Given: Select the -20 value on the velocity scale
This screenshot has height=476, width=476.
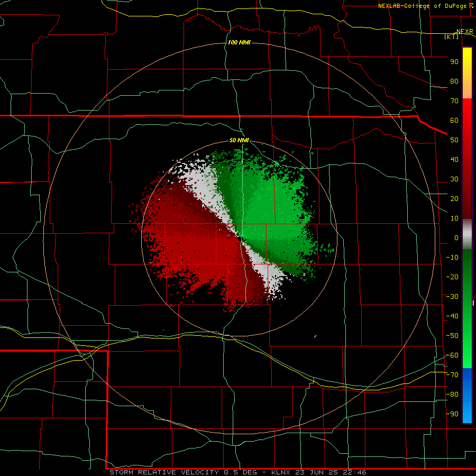Looking at the screenshot, I should point(452,277).
